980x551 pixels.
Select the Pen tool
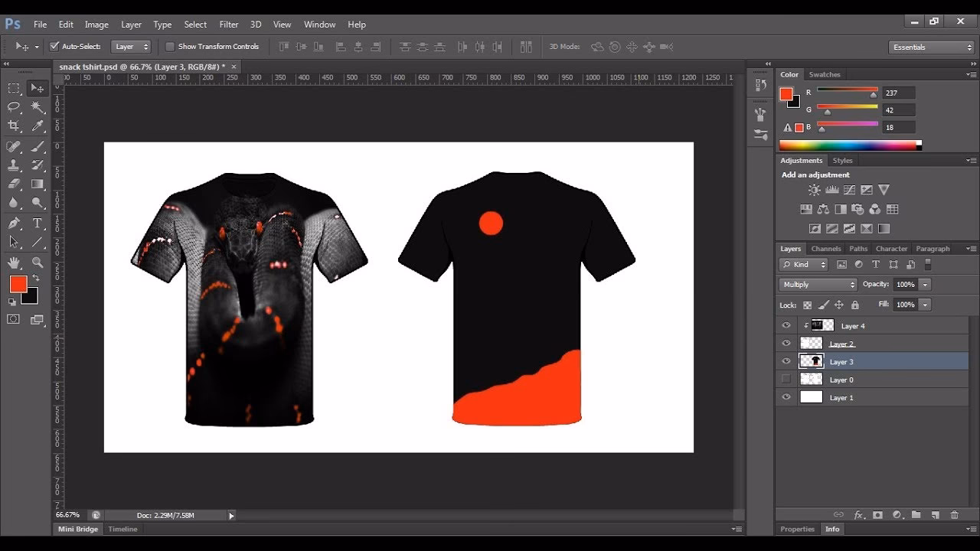tap(13, 223)
